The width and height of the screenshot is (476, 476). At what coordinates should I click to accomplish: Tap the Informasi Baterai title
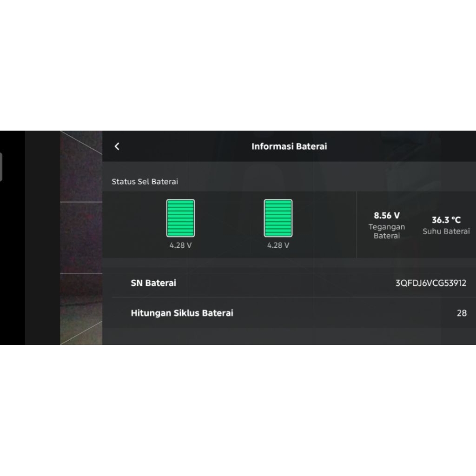[x=289, y=146]
